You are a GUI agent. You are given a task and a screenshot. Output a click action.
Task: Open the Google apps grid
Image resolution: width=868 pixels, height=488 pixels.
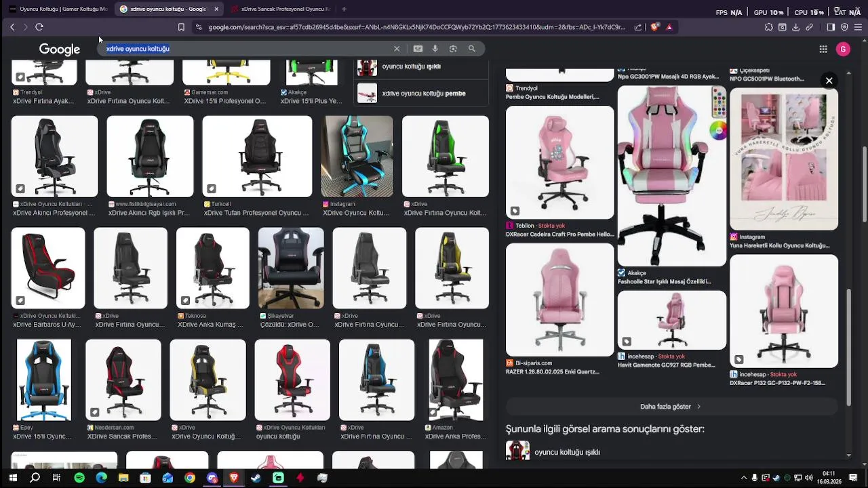823,49
